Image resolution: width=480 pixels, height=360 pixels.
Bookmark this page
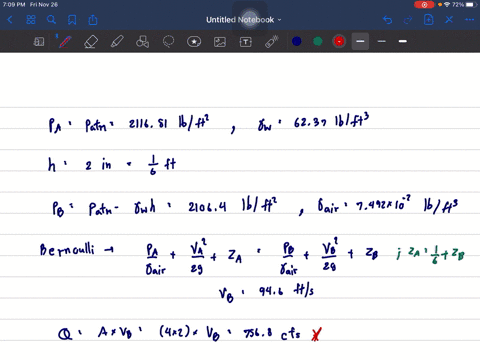pyautogui.click(x=72, y=20)
